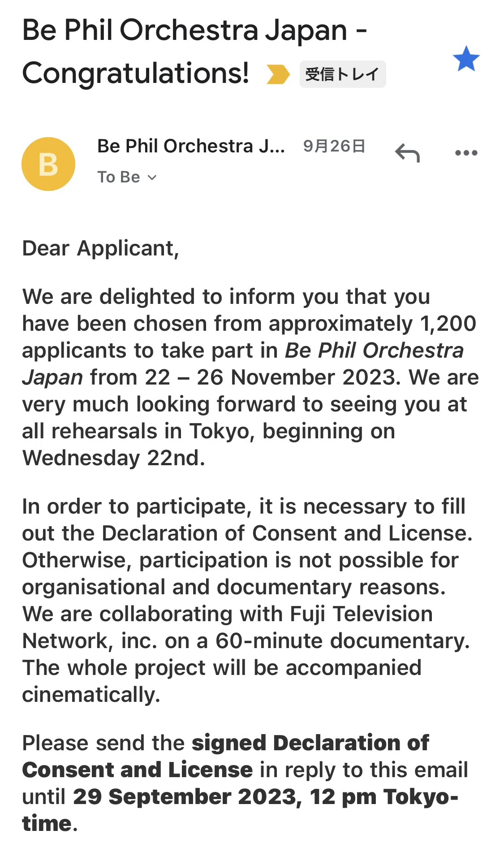Open the sender's yellow B avatar

click(x=48, y=164)
